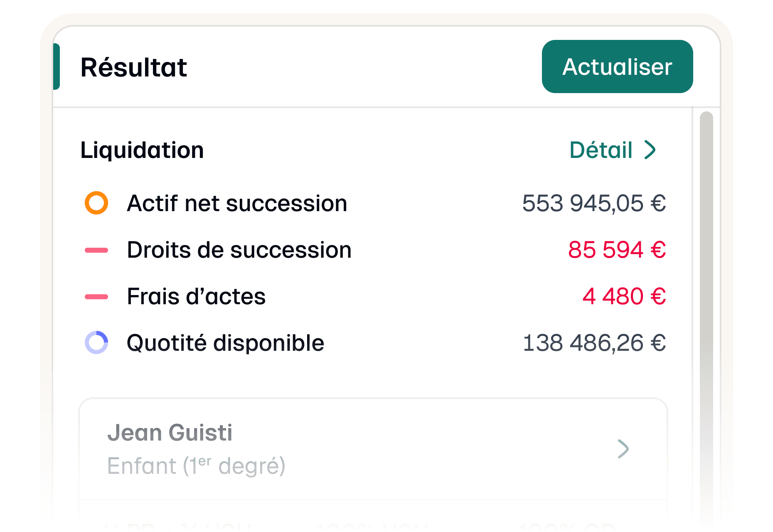773x532 pixels.
Task: Click the Enfant (1er degré) subtitle
Action: pyautogui.click(x=196, y=466)
